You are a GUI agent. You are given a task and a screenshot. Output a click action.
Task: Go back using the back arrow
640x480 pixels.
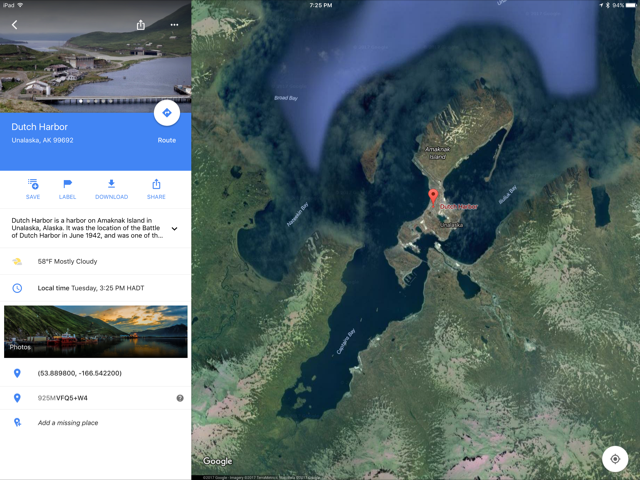[14, 25]
